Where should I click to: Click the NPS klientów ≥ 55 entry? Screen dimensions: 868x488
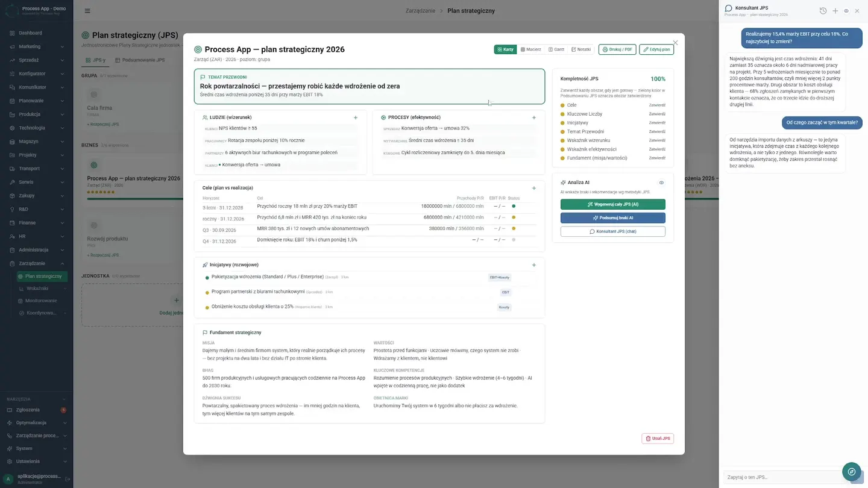point(237,128)
